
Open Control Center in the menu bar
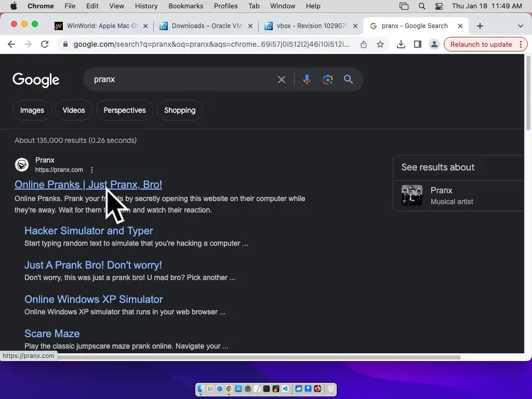point(438,6)
